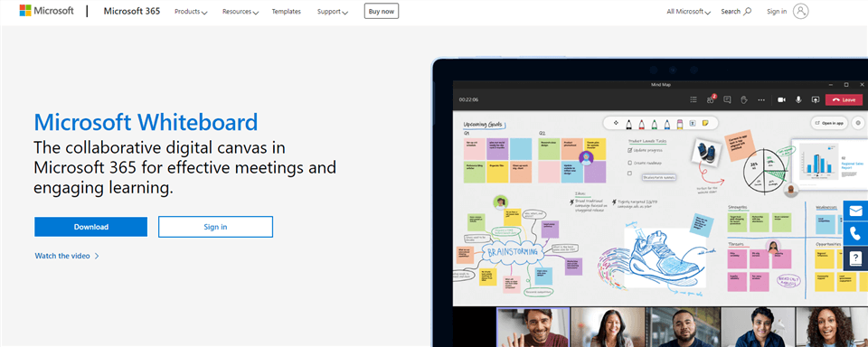Click the raise hand icon

(744, 99)
